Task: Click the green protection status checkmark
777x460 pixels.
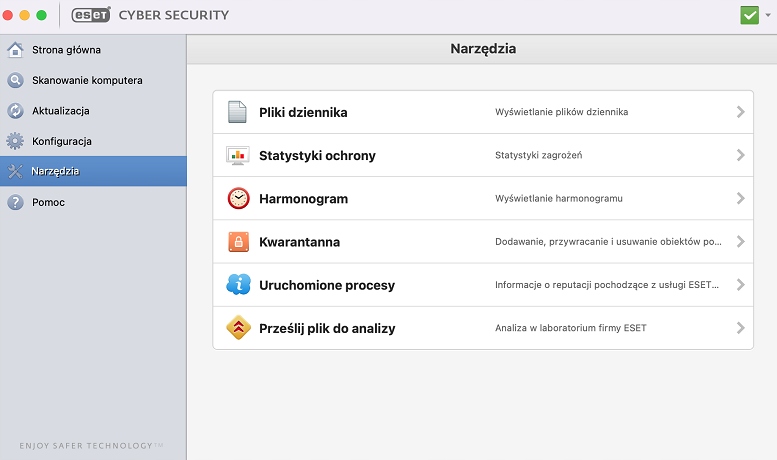Action: coord(749,15)
